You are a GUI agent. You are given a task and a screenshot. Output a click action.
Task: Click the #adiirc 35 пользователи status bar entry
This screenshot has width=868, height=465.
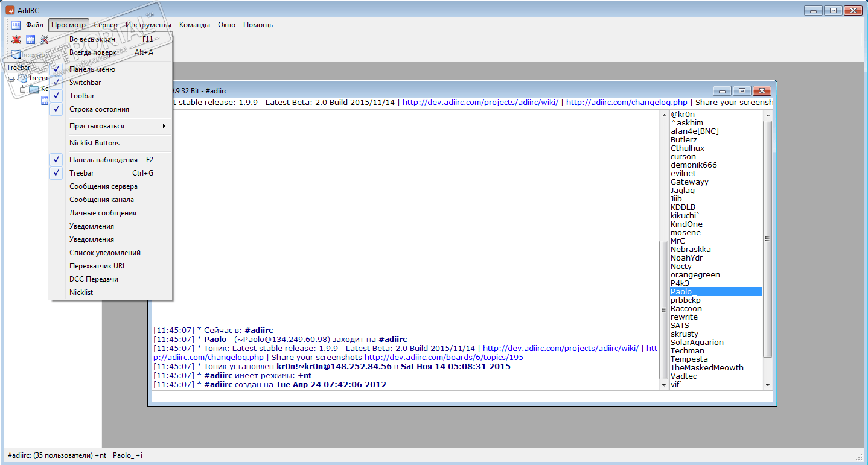[57, 455]
